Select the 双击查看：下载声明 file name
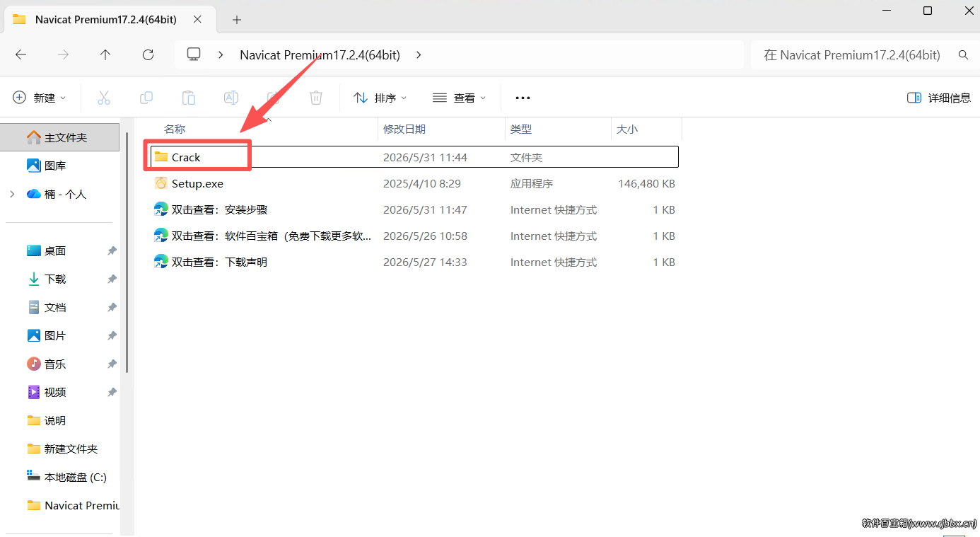980x537 pixels. tap(220, 262)
